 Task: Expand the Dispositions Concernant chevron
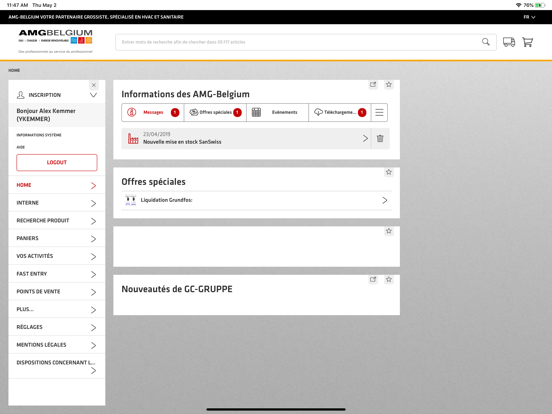(x=93, y=370)
